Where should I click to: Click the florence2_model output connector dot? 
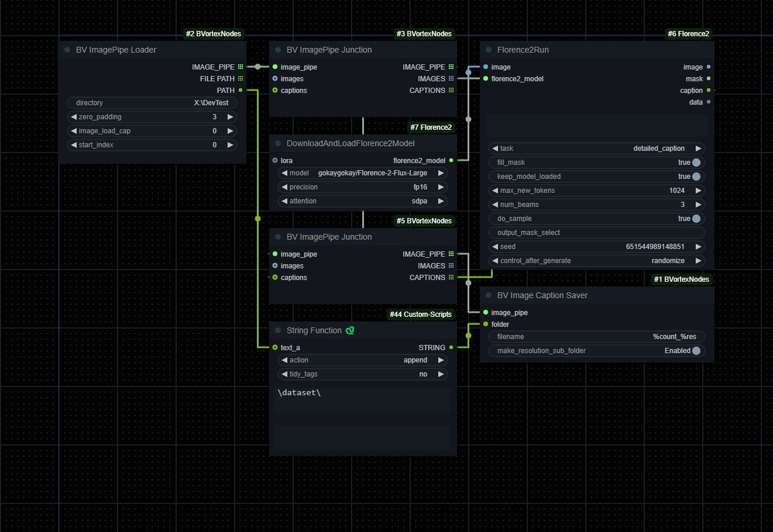click(451, 161)
